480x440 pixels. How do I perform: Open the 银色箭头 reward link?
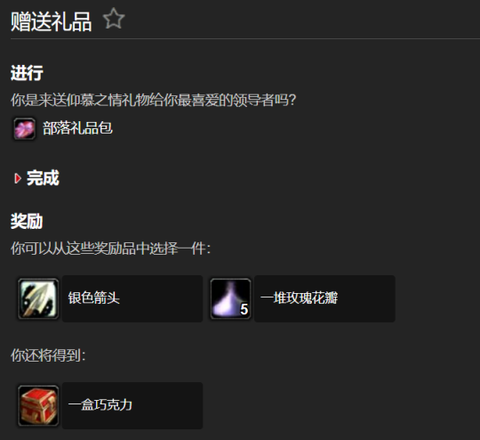94,298
